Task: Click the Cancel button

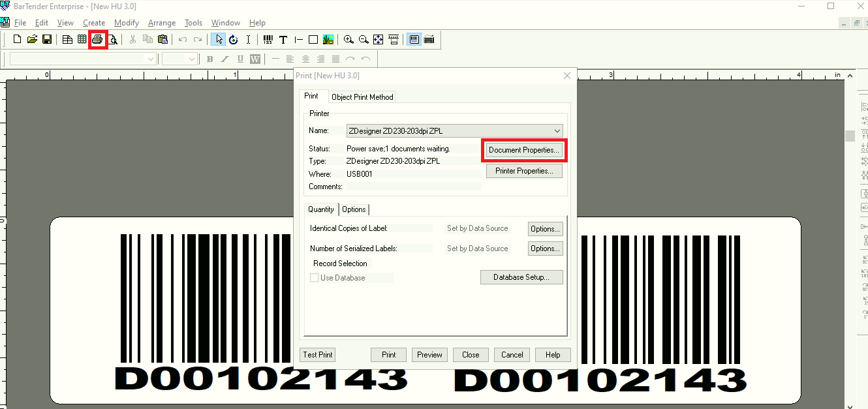Action: [512, 355]
